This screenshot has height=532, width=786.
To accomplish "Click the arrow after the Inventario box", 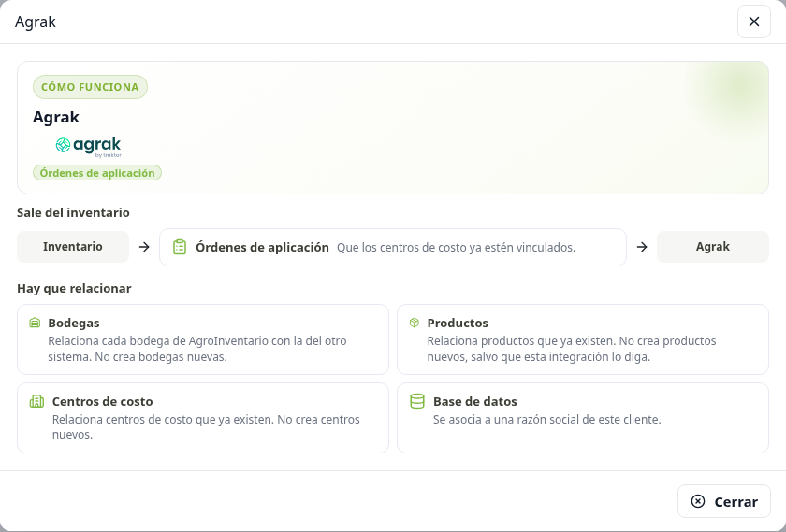I will click(144, 247).
